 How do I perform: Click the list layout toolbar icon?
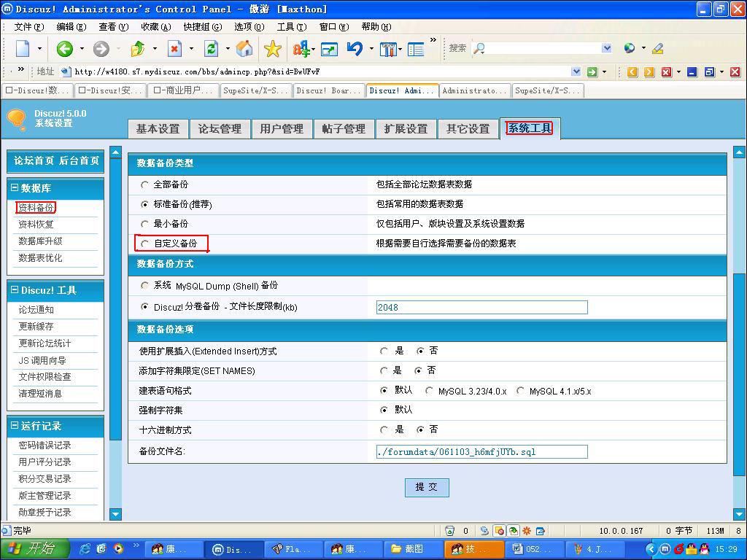coord(415,49)
